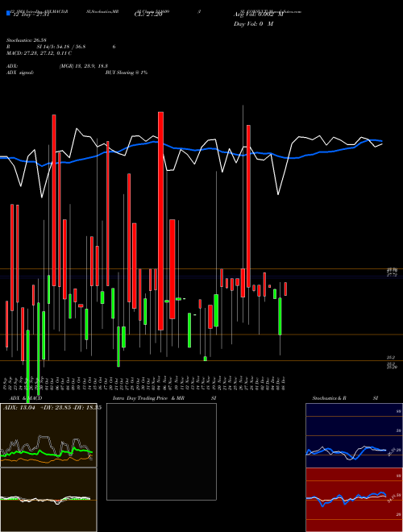
Task: Click the 'SI 14/3: 34.18 / 56.8' reading
Action: click(x=61, y=47)
